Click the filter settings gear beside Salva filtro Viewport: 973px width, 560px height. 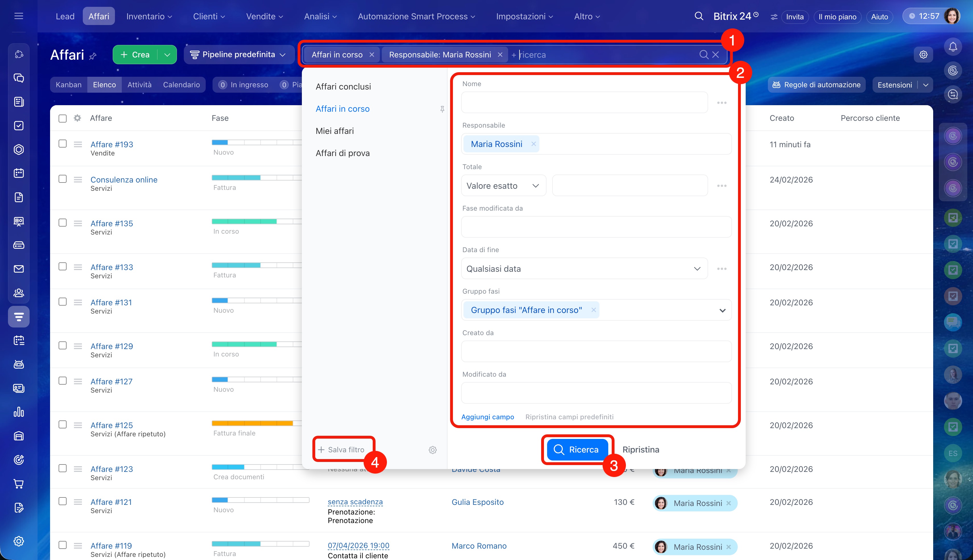[433, 450]
